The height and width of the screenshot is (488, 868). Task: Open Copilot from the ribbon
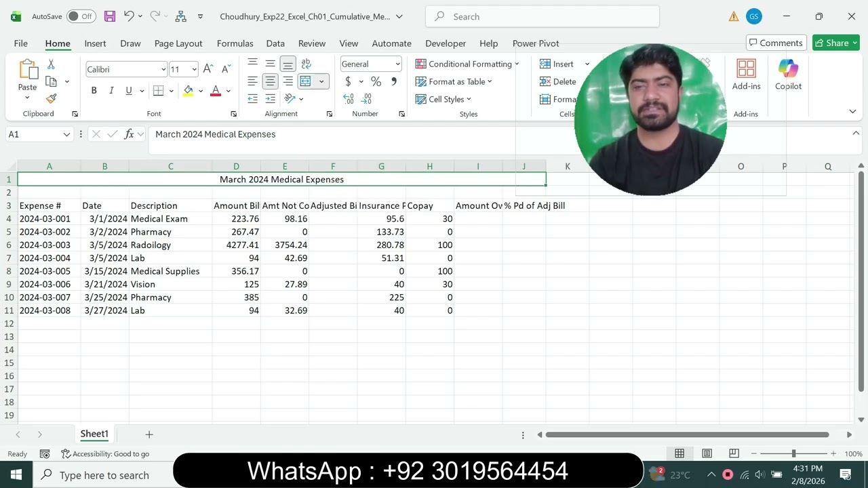788,75
